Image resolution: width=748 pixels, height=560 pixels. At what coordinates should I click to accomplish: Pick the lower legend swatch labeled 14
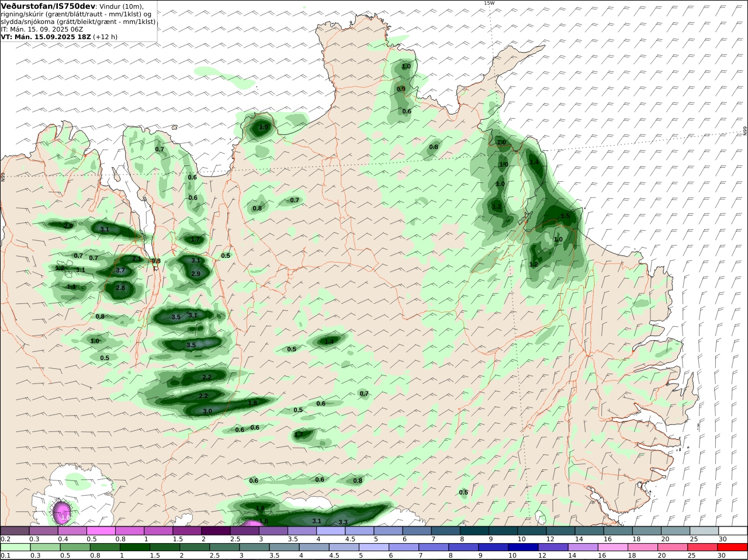583,547
